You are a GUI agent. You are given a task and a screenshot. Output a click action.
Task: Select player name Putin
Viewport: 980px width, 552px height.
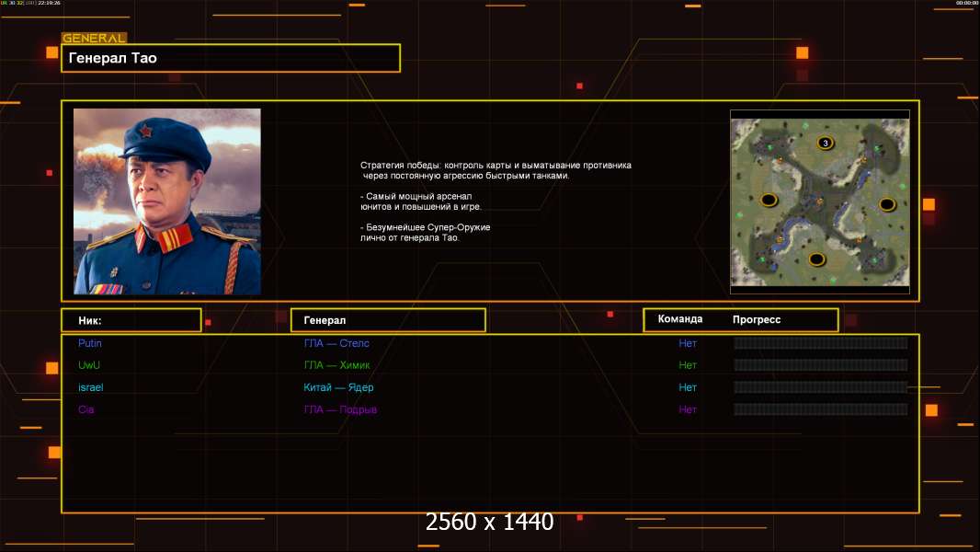pyautogui.click(x=90, y=343)
